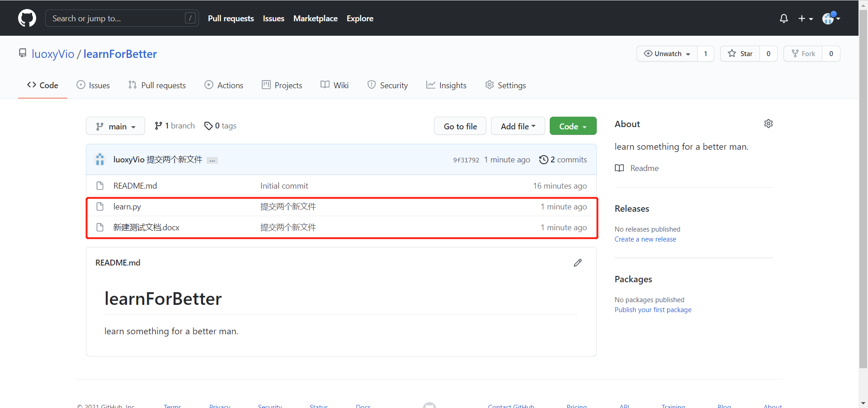This screenshot has height=408, width=868.
Task: Open the learn.py file
Action: pyautogui.click(x=127, y=207)
